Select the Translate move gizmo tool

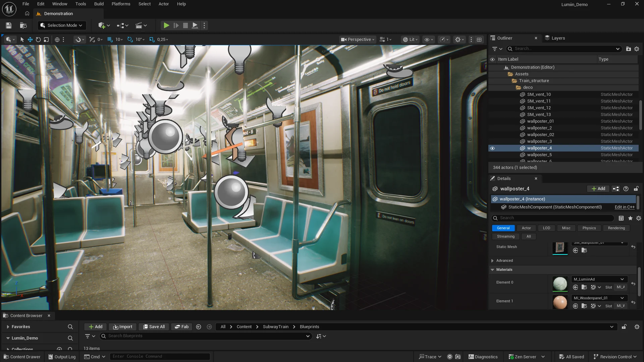[30, 40]
